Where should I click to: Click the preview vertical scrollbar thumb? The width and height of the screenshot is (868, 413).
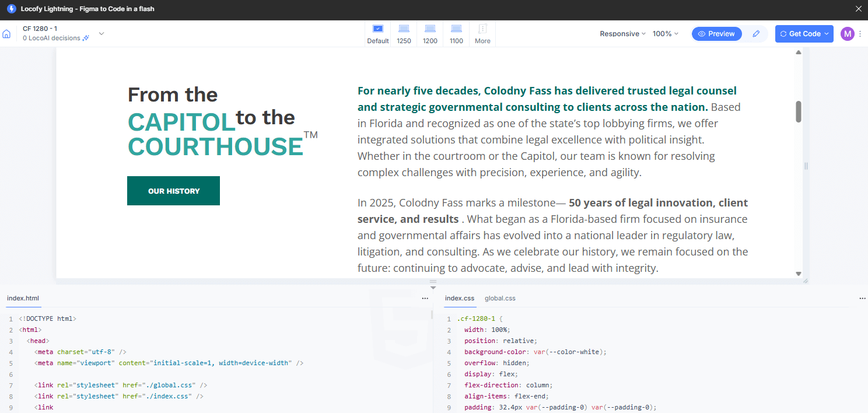(x=799, y=111)
